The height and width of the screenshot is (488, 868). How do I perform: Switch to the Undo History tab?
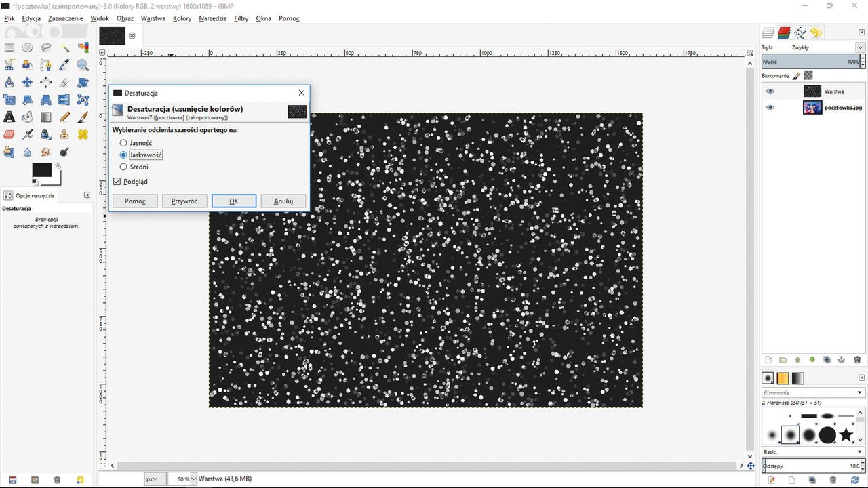[815, 33]
